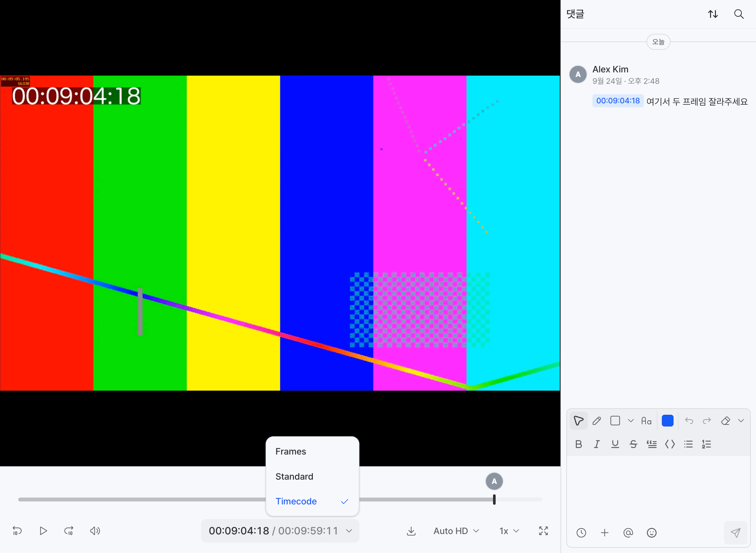This screenshot has height=553, width=756.
Task: Toggle the time format dropdown chevron
Action: (x=349, y=531)
